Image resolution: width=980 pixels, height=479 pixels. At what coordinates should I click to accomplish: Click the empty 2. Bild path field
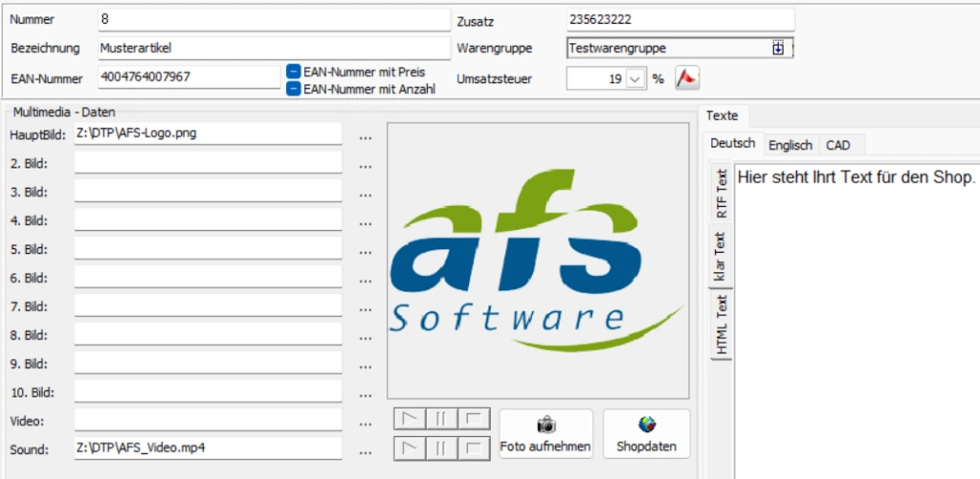(x=208, y=162)
